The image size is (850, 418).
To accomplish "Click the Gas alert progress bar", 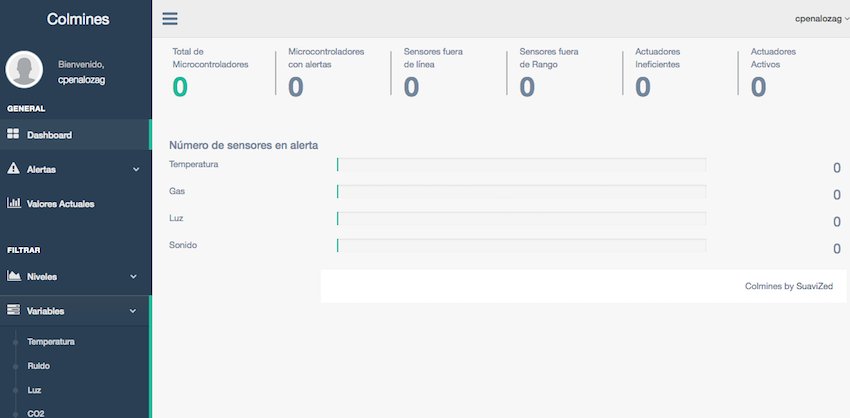I will [x=521, y=191].
